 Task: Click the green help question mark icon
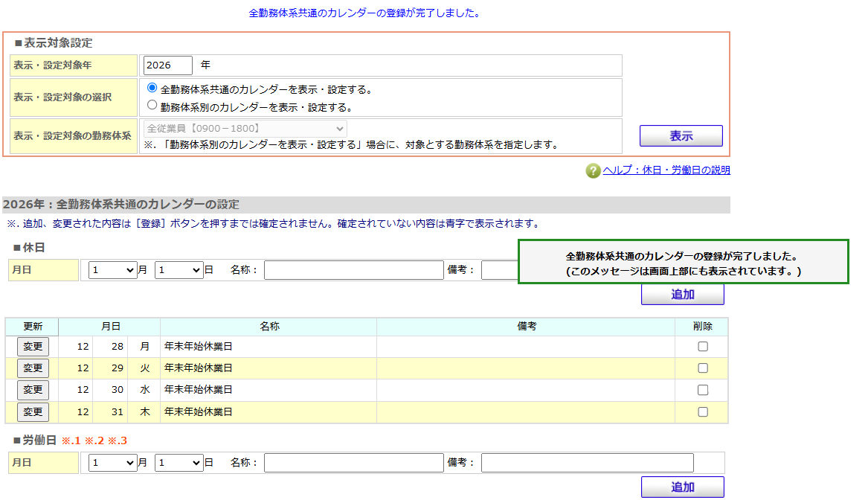tap(593, 170)
